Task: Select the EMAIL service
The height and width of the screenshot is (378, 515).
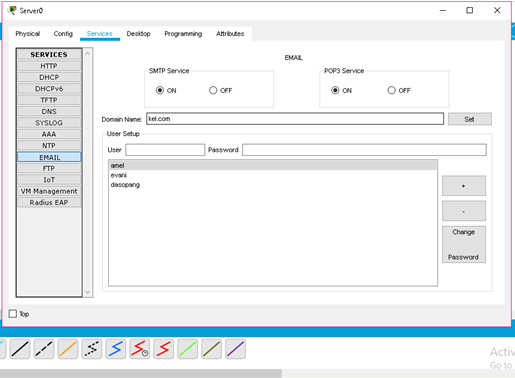Action: pyautogui.click(x=49, y=157)
